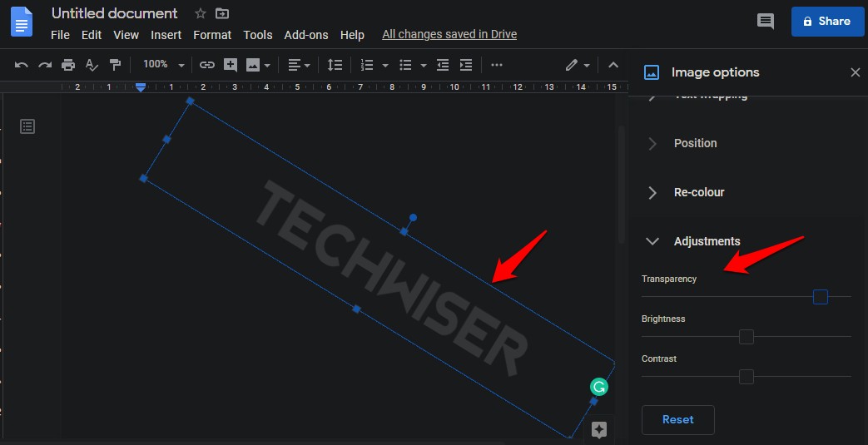Show the document outline
868x445 pixels.
[27, 126]
